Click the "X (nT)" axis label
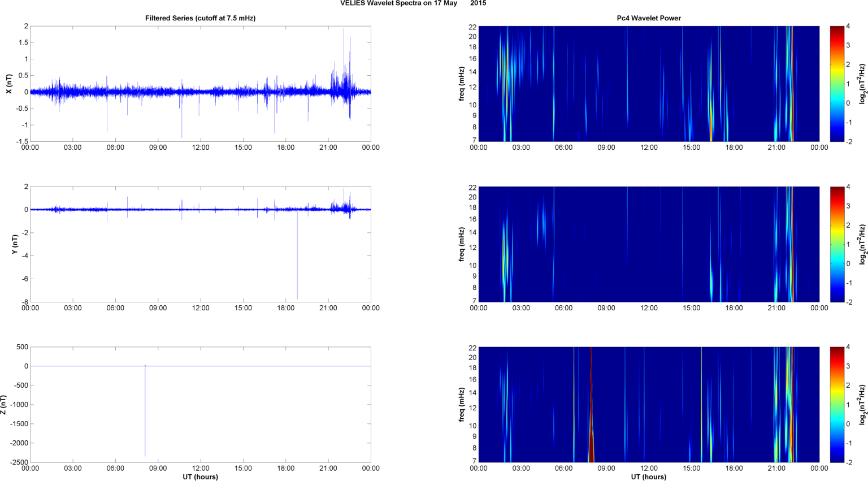 point(9,84)
